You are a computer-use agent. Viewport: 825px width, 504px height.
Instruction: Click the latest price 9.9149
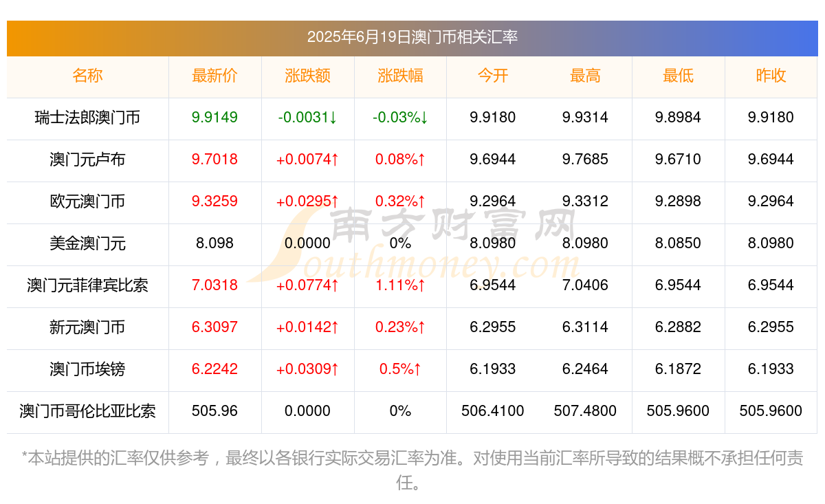tap(214, 118)
